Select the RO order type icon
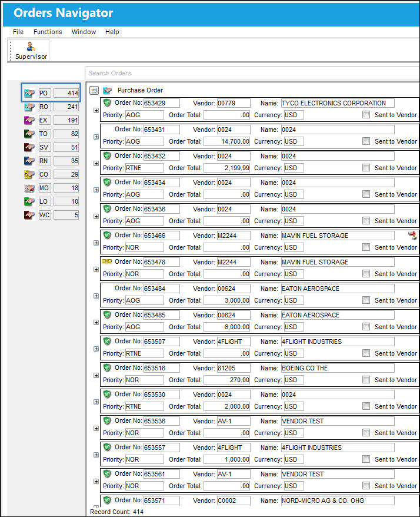420x517 pixels. 29,107
